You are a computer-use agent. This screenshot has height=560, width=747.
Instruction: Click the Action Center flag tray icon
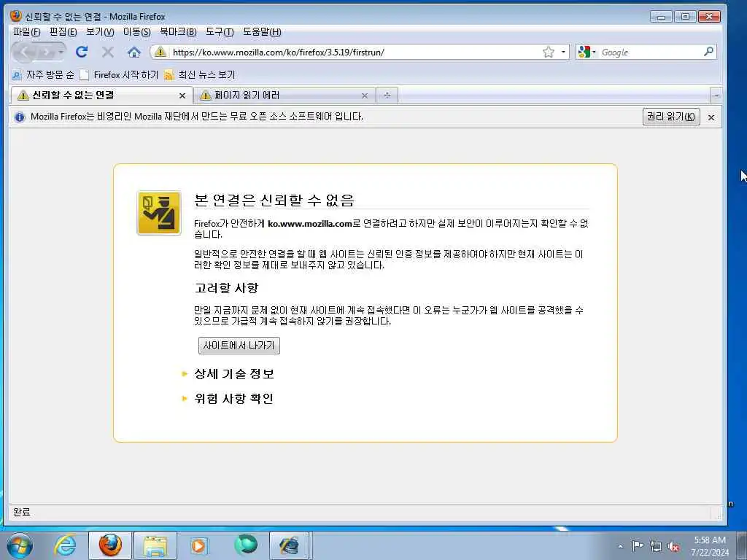click(638, 545)
